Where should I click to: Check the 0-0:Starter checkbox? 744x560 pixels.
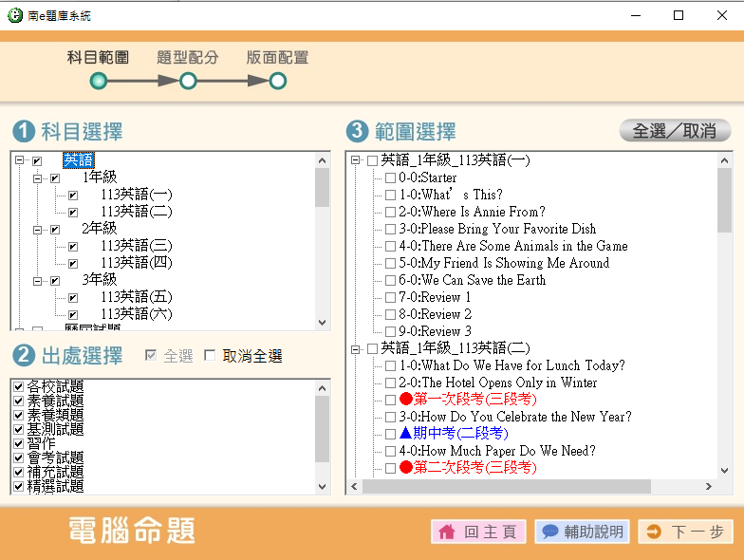tap(390, 178)
